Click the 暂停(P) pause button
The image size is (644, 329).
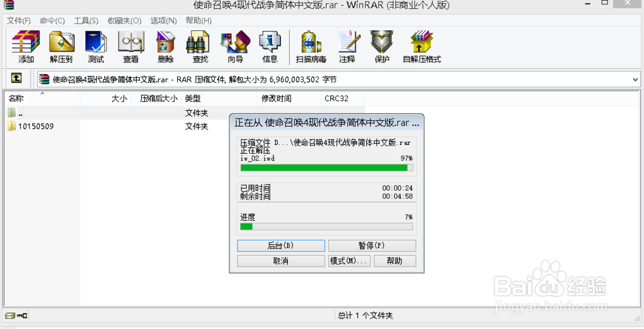[372, 245]
